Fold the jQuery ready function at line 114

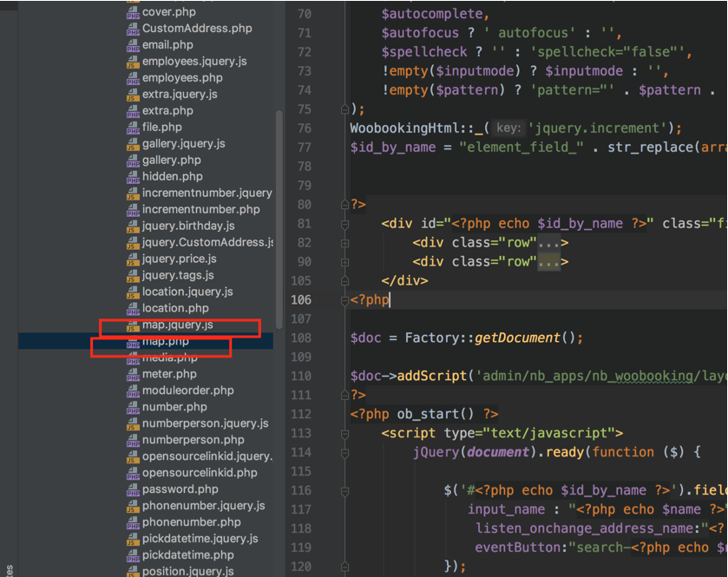(344, 452)
